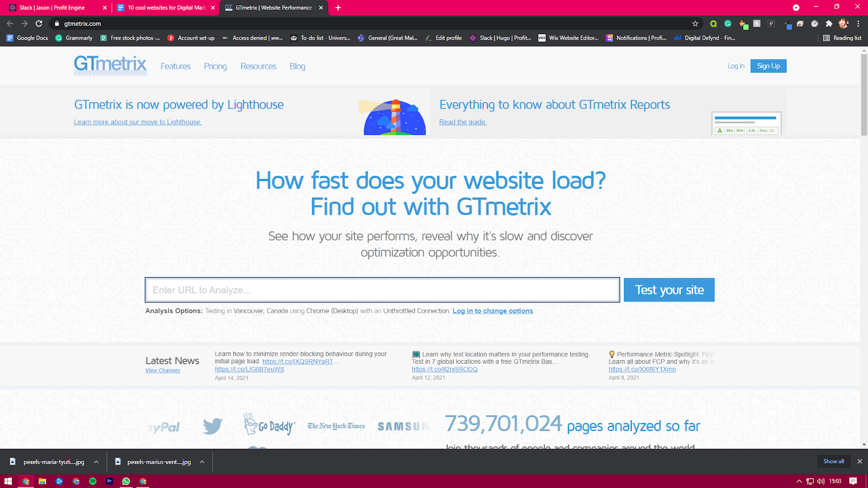Open the Free stock photos bookmark
The width and height of the screenshot is (868, 488).
130,38
